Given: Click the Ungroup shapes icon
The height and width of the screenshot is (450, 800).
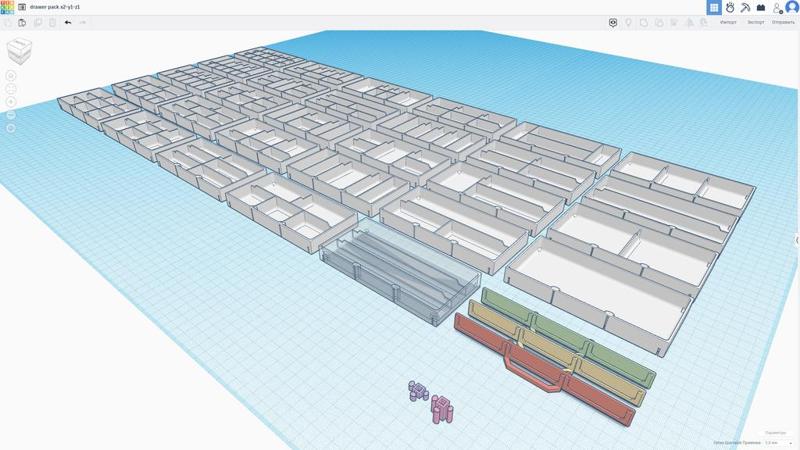Looking at the screenshot, I should tap(659, 22).
